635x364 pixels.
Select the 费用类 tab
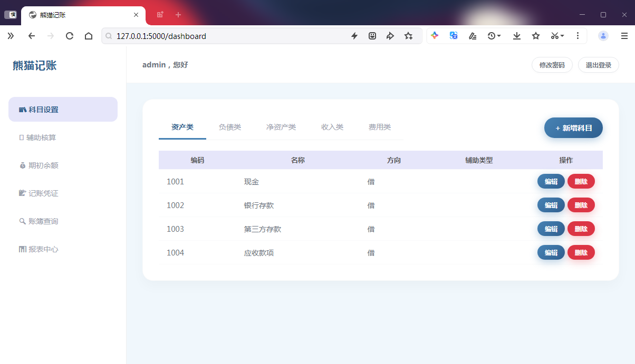pyautogui.click(x=380, y=127)
